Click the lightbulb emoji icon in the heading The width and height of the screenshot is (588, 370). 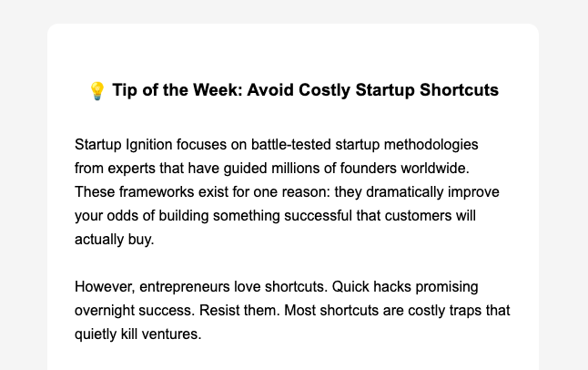97,91
